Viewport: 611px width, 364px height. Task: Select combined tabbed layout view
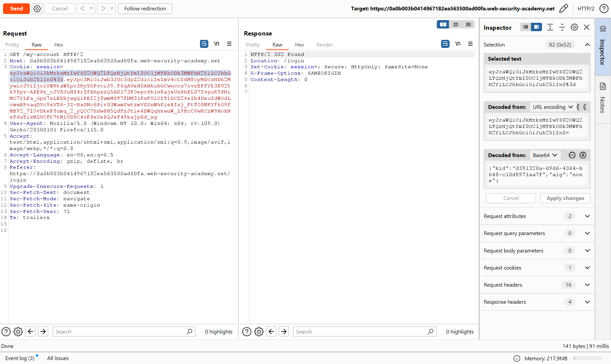(468, 24)
